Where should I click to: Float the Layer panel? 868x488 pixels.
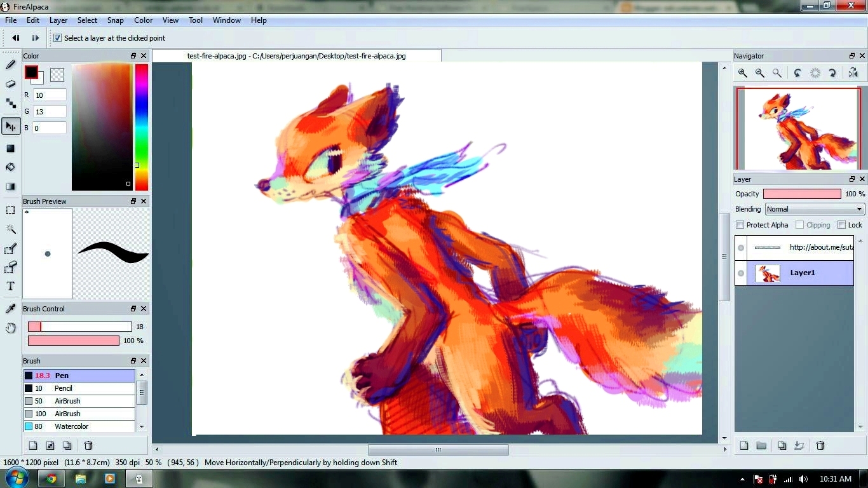coord(852,179)
